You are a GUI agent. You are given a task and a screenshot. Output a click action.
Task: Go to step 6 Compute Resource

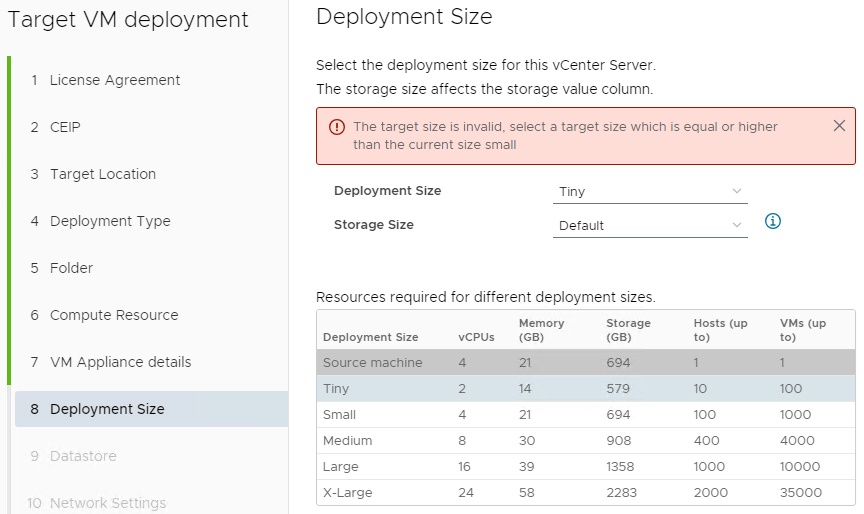(104, 315)
